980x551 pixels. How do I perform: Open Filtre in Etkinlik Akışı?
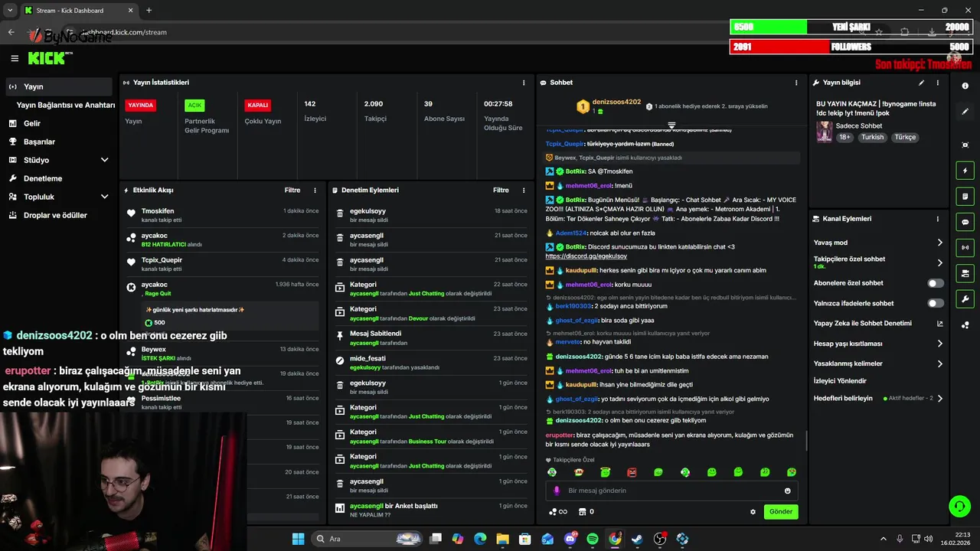(292, 190)
